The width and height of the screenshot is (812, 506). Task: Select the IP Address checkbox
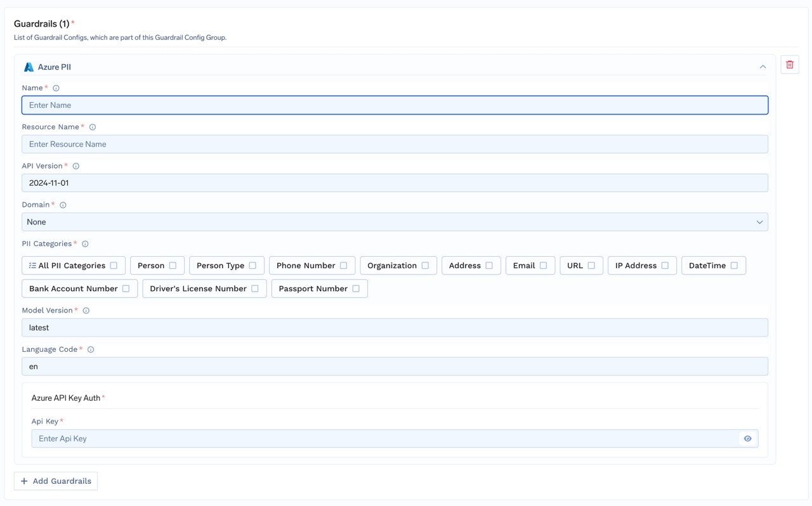[x=665, y=266]
